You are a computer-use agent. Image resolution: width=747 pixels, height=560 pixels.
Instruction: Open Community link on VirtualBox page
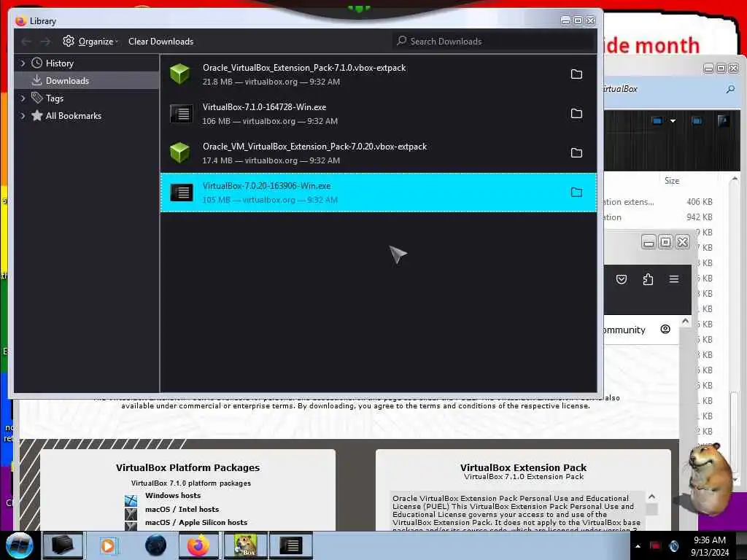click(x=624, y=330)
